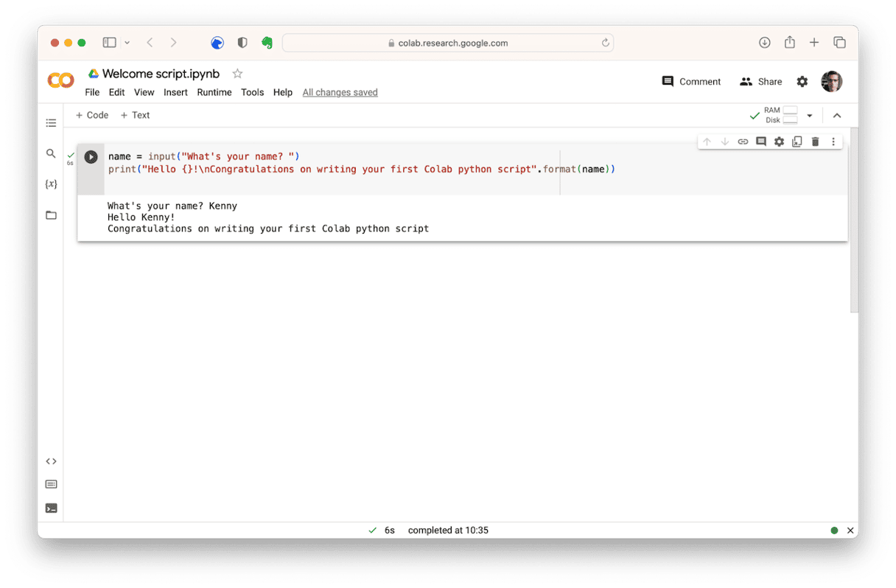Open more cell actions three-dot menu
Viewport: 896px width, 588px height.
(833, 141)
